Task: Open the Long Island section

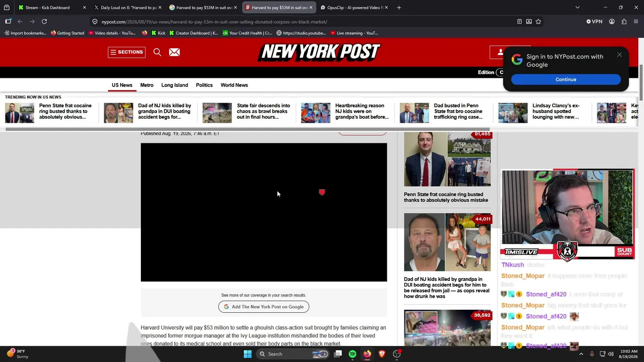Action: click(175, 85)
